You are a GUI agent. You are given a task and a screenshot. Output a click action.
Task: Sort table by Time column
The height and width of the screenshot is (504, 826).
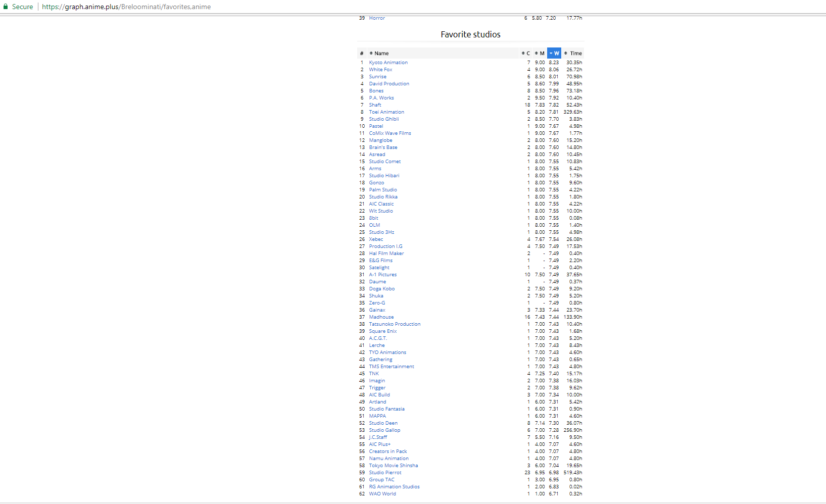coord(573,53)
